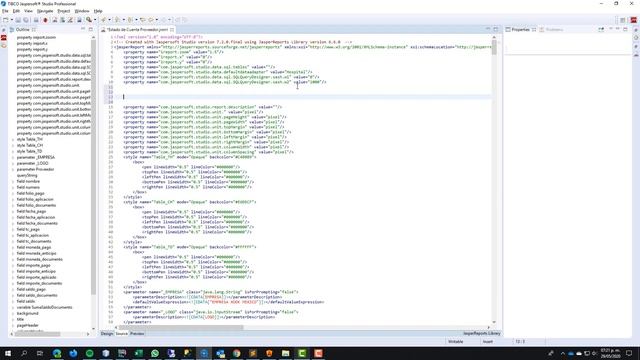The image size is (640, 360).
Task: Click the Writable status bar entry
Action: click(456, 342)
